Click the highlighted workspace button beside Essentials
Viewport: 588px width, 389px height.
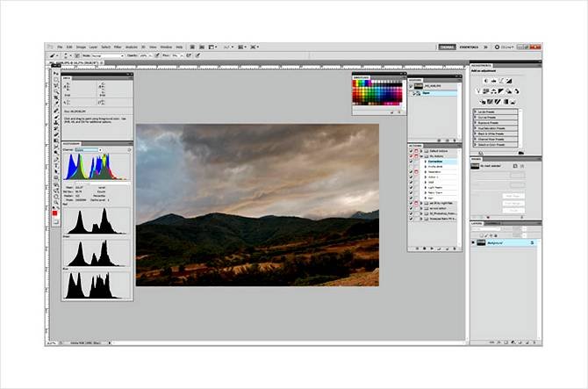coord(445,47)
